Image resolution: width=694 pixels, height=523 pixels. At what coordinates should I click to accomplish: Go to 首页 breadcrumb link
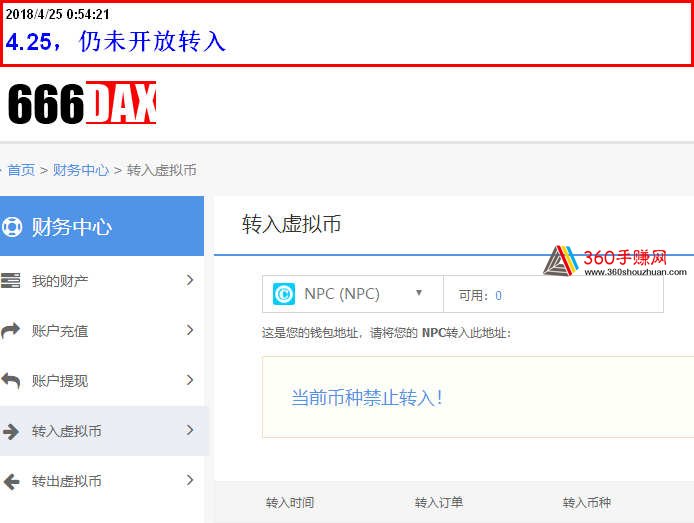click(x=21, y=170)
